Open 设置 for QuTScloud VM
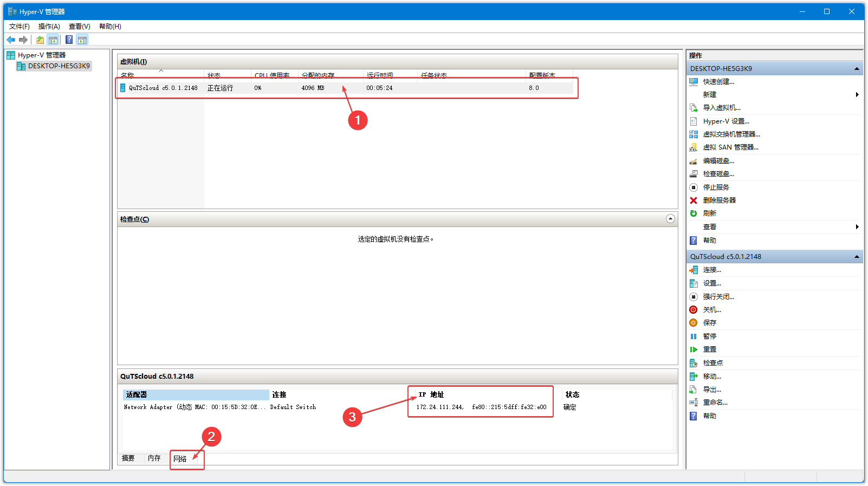The height and width of the screenshot is (486, 868). (x=712, y=283)
